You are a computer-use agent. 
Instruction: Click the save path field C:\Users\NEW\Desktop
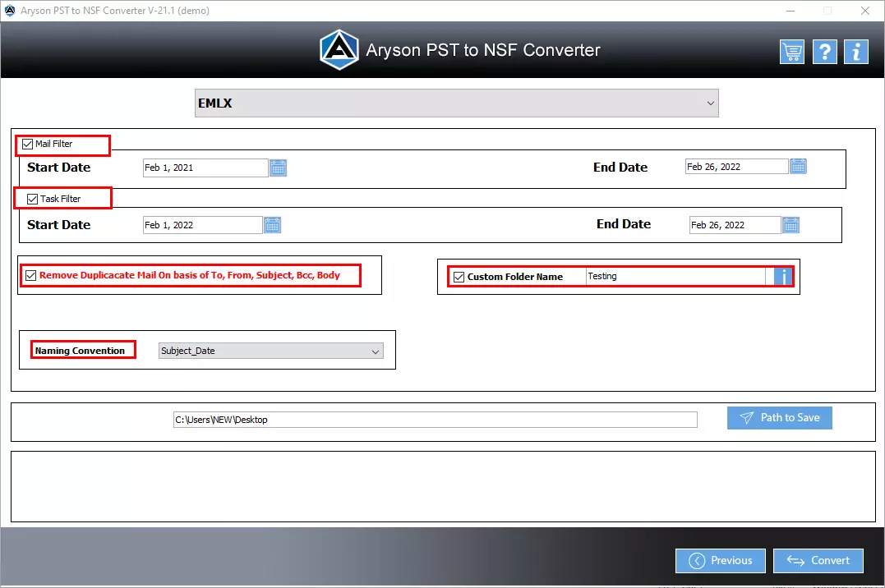(x=436, y=420)
